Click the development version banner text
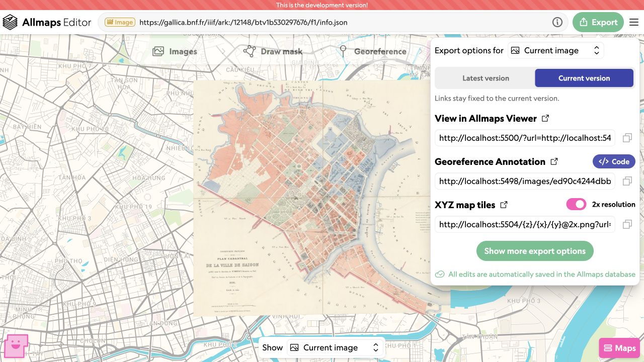The image size is (644, 362). 322,5
